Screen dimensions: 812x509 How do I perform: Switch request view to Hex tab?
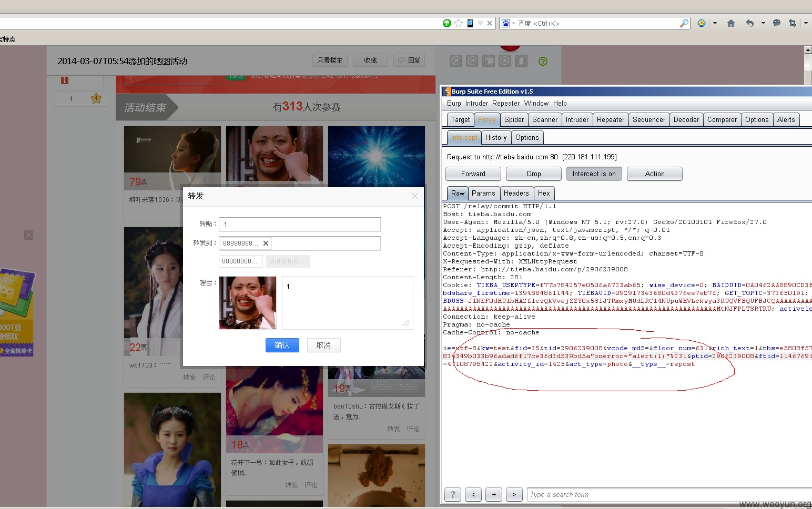[544, 194]
